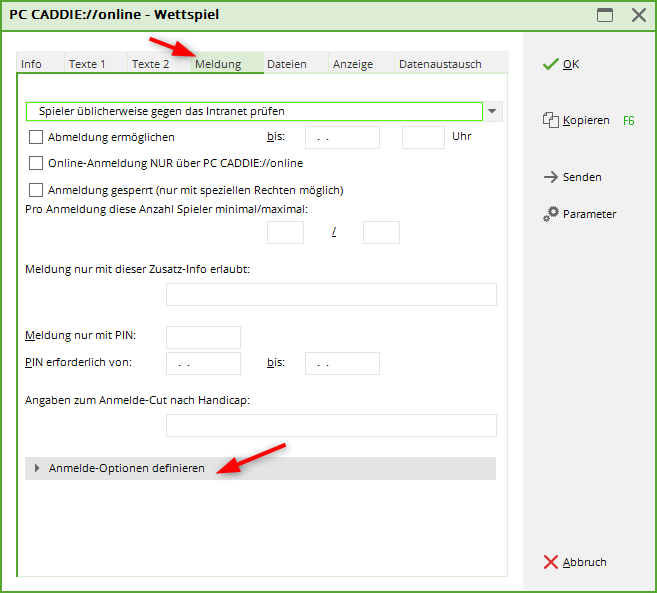
Task: Click the Senden arrow icon
Action: tap(549, 177)
